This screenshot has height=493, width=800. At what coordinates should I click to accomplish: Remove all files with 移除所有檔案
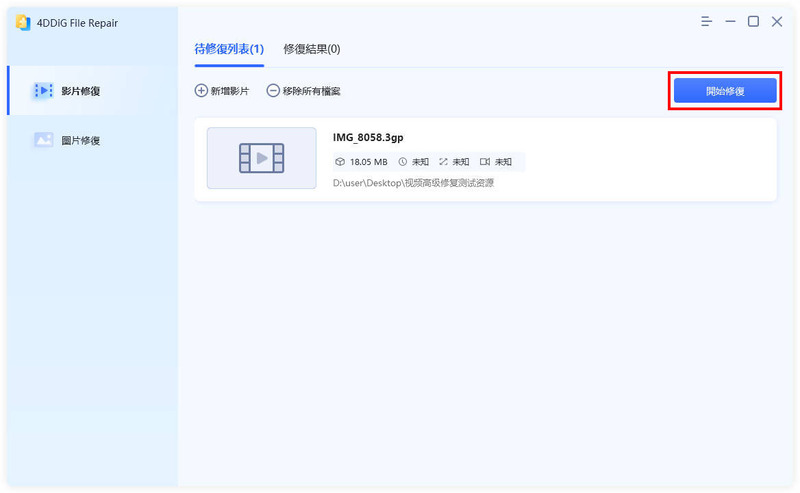coord(304,91)
